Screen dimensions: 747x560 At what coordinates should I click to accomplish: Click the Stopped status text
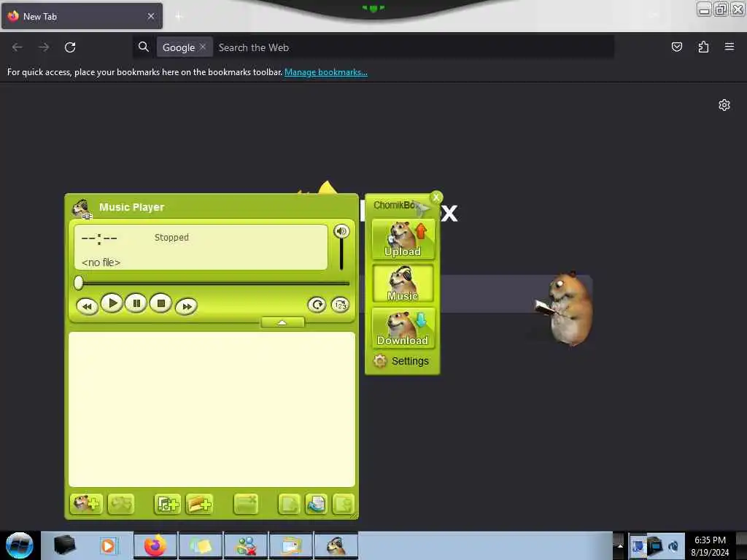pos(171,237)
